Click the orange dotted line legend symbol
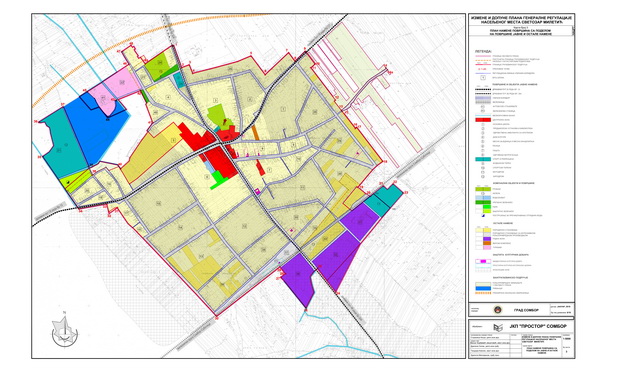 tap(483, 293)
